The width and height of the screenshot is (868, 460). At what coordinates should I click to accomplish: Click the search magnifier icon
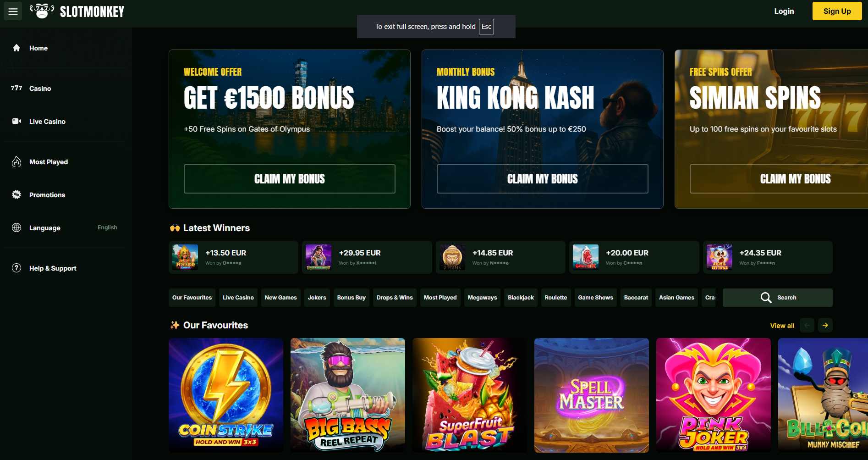[x=766, y=298]
